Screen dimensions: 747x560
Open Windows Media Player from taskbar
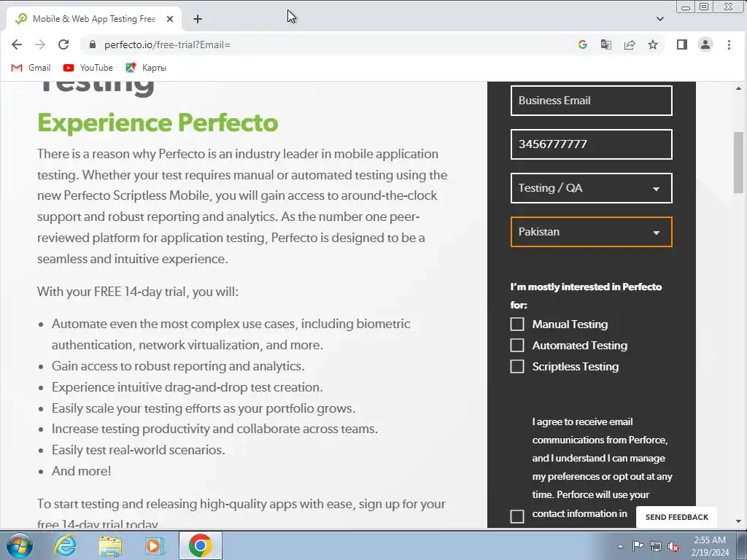[x=155, y=545]
